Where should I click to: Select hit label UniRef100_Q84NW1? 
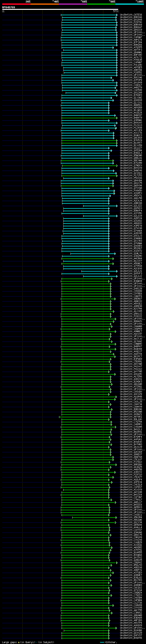pyautogui.click(x=131, y=53)
